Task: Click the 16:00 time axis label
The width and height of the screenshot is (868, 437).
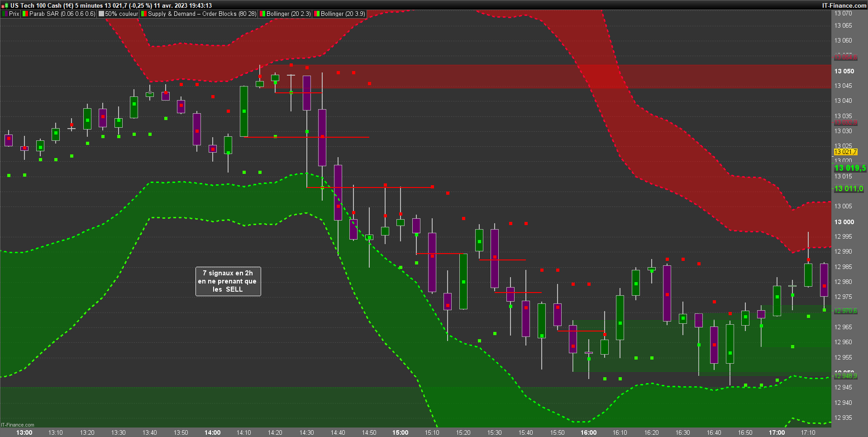Action: (x=589, y=432)
